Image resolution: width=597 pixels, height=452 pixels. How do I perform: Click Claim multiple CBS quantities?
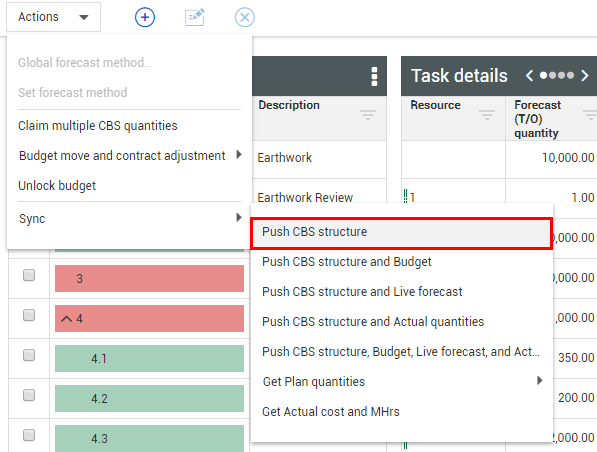tap(98, 126)
